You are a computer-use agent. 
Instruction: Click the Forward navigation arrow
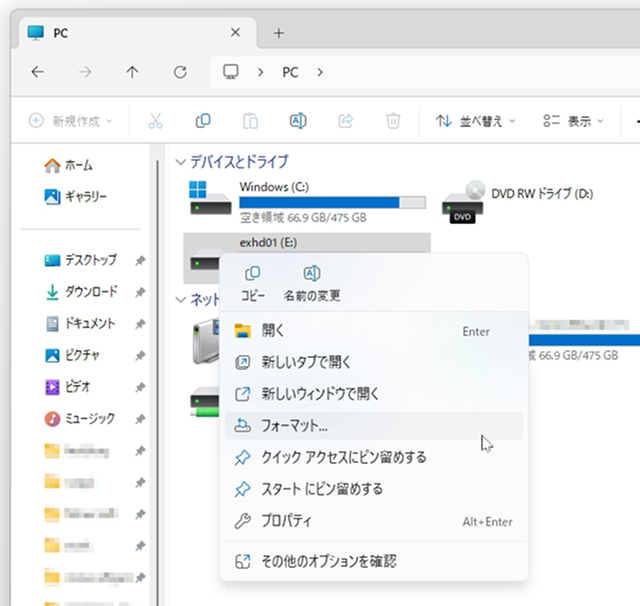85,72
